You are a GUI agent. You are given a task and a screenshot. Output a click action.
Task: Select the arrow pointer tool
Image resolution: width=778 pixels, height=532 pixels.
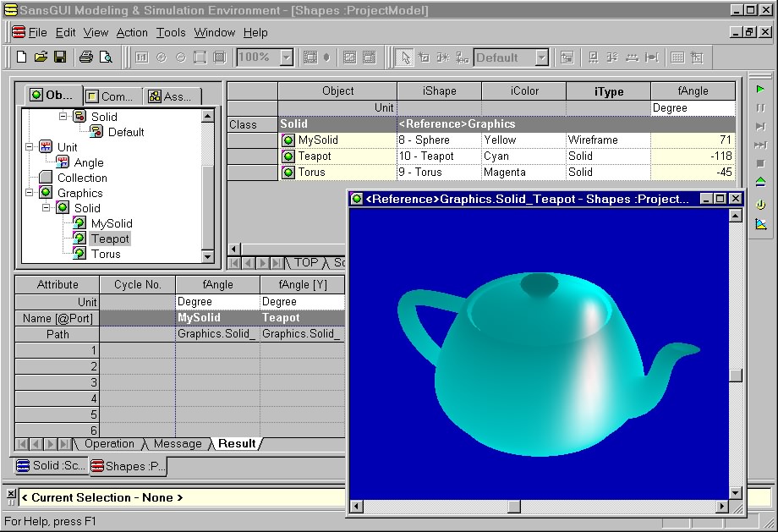pyautogui.click(x=405, y=58)
